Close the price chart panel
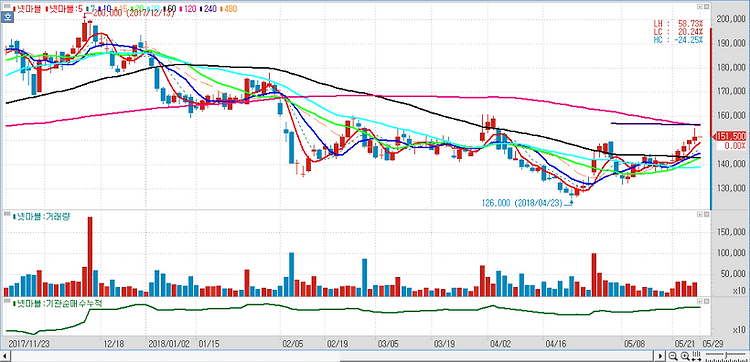 (x=706, y=7)
